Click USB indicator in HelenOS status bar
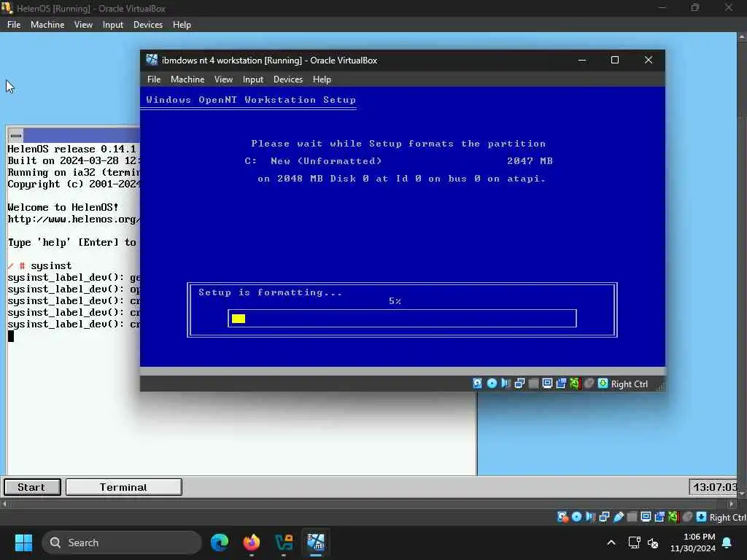The height and width of the screenshot is (560, 747). (619, 517)
